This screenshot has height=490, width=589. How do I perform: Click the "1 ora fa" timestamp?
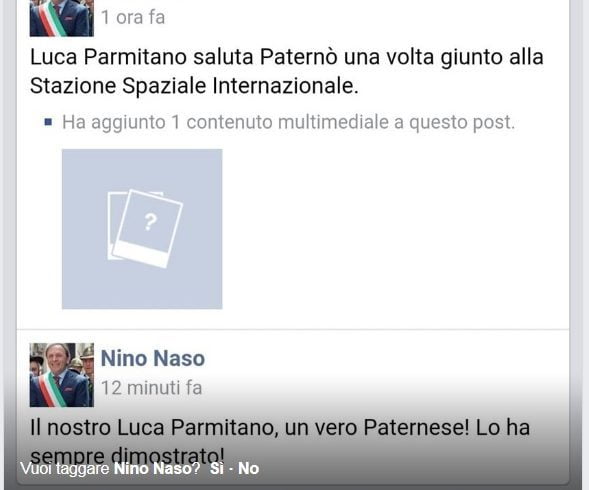133,17
